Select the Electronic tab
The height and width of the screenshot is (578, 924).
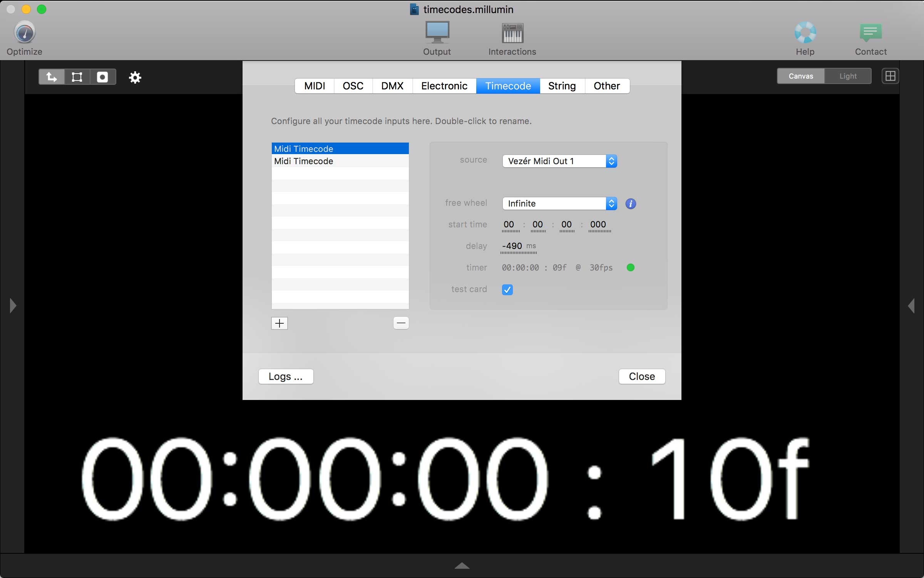(444, 85)
